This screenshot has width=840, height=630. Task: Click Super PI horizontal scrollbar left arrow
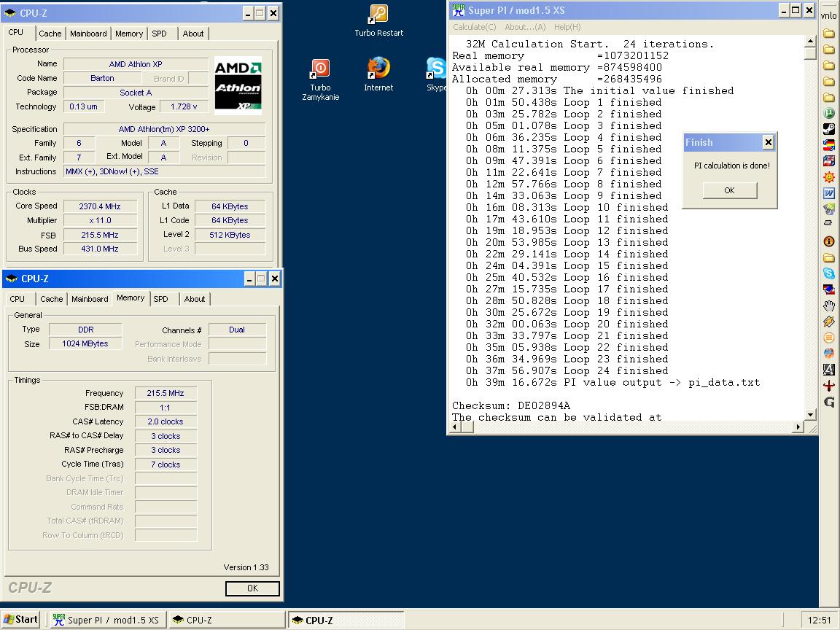pyautogui.click(x=455, y=427)
